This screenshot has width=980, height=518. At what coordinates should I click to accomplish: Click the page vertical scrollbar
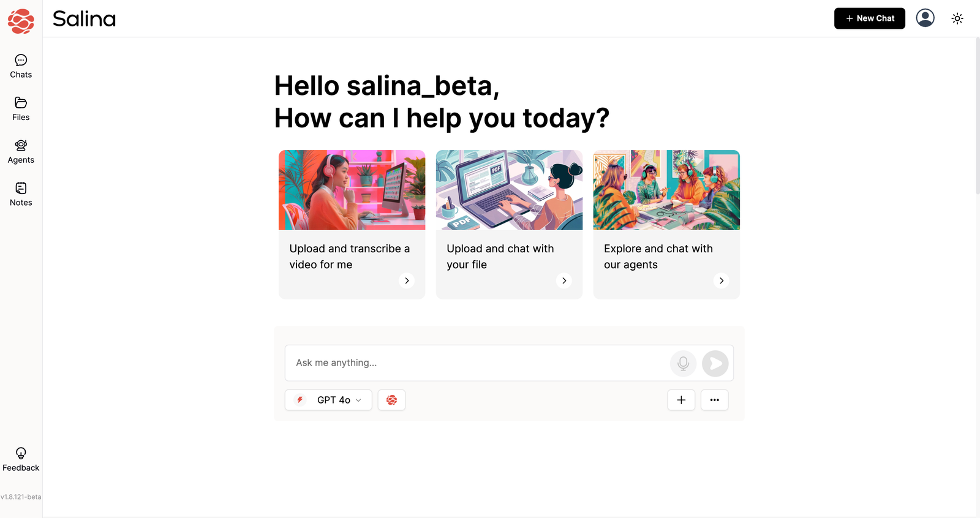tap(978, 116)
